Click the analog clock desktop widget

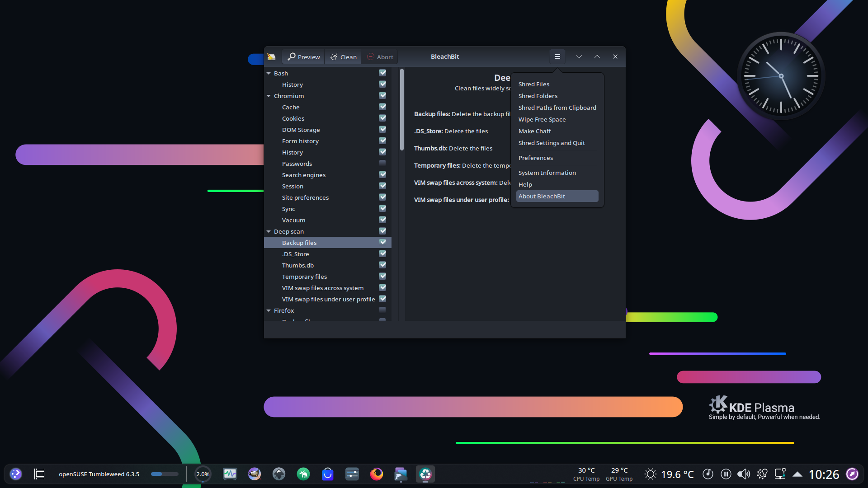781,76
